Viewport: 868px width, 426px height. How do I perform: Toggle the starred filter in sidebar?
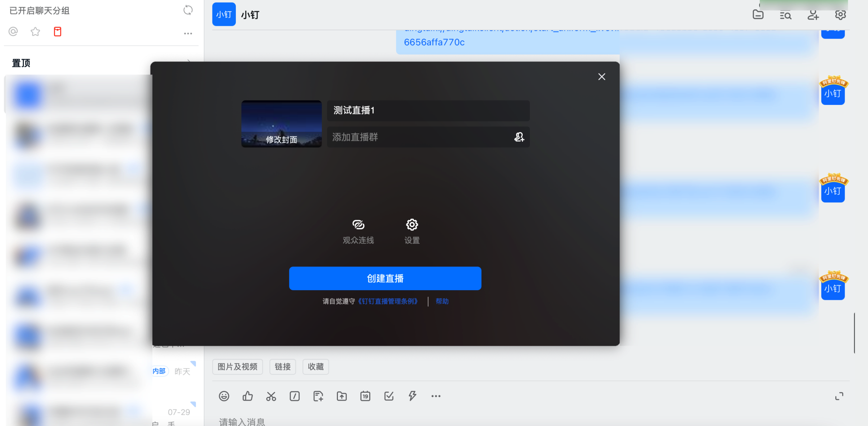pyautogui.click(x=35, y=32)
